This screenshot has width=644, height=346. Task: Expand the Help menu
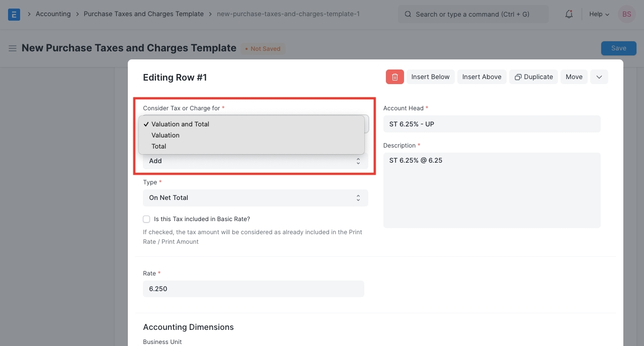(x=599, y=14)
